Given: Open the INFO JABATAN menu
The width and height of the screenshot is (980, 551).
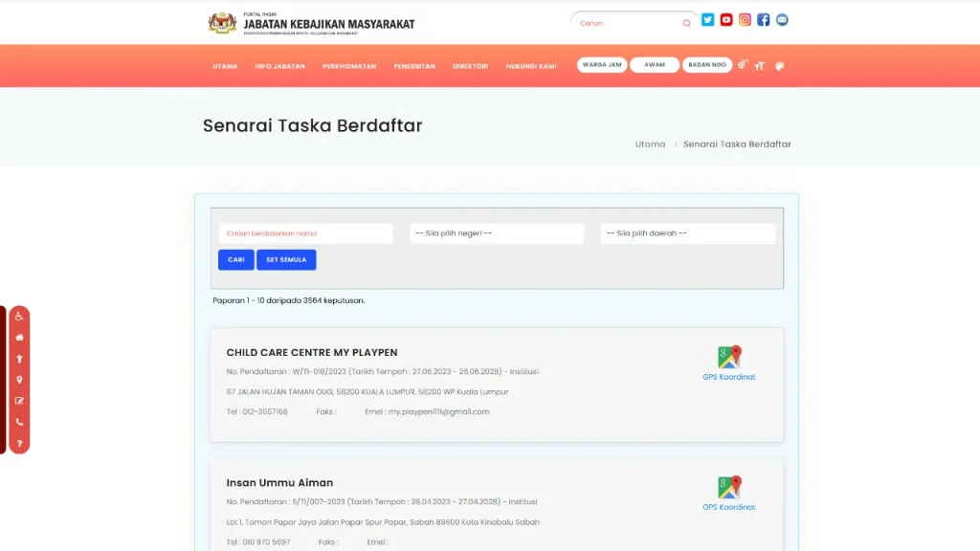Looking at the screenshot, I should pos(280,66).
